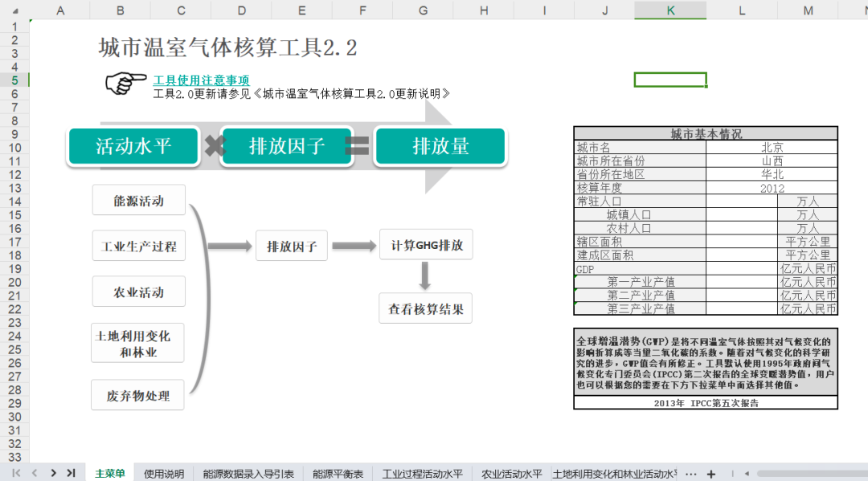Open the GWP report dropdown cell

[706, 403]
